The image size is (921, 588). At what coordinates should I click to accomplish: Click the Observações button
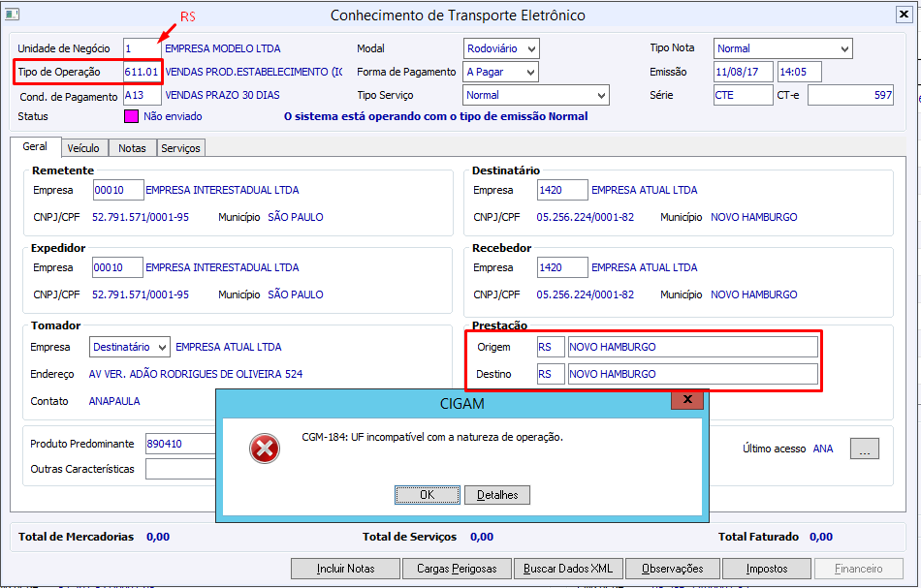click(x=673, y=569)
